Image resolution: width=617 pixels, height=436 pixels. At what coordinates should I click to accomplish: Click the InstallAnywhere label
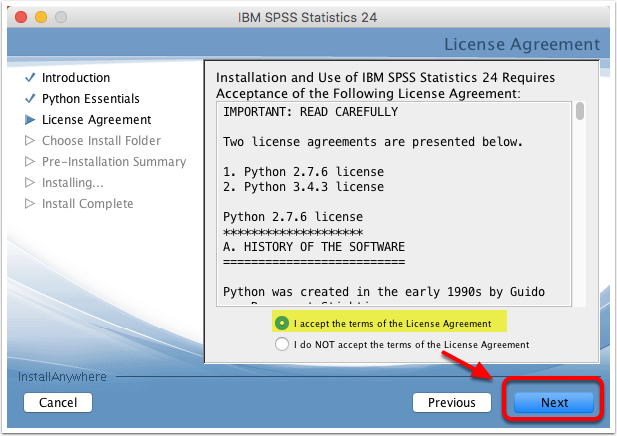click(x=62, y=377)
